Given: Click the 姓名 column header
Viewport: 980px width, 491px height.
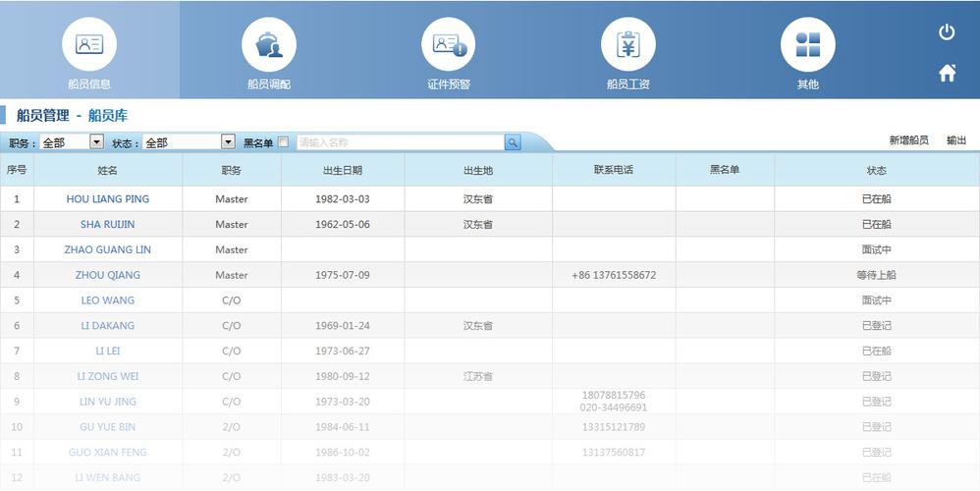Looking at the screenshot, I should click(107, 170).
